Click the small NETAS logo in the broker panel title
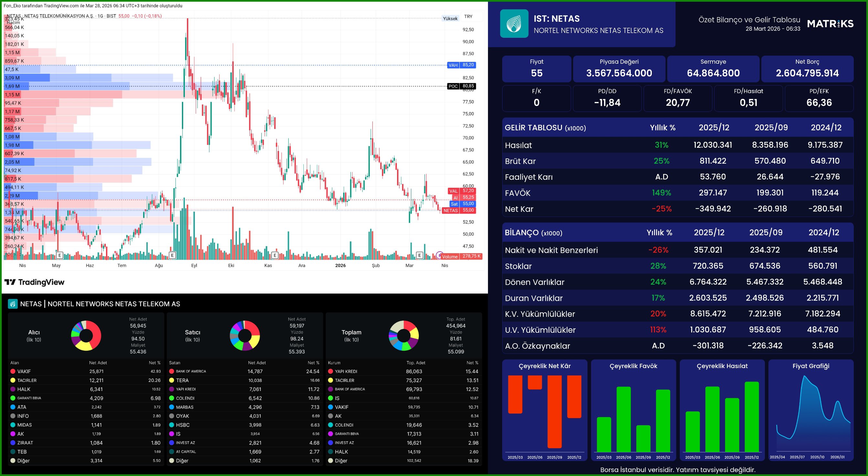This screenshot has width=868, height=476. pos(13,304)
